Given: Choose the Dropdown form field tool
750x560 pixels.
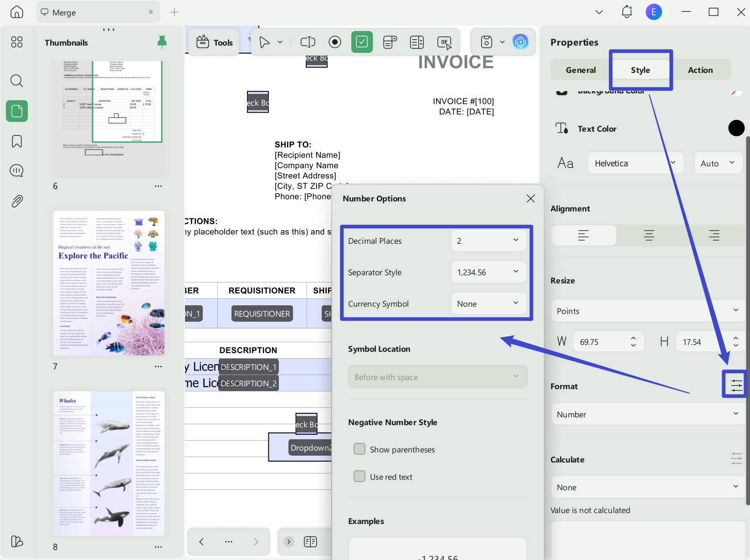Looking at the screenshot, I should (390, 42).
